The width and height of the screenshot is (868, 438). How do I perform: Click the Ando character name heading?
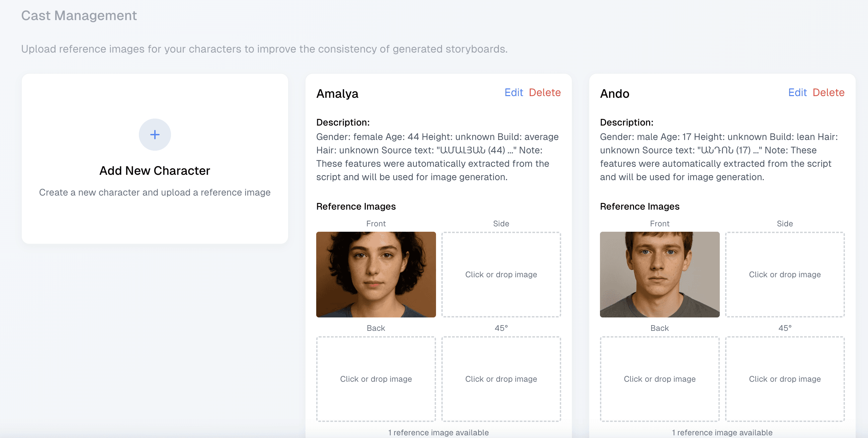click(614, 93)
